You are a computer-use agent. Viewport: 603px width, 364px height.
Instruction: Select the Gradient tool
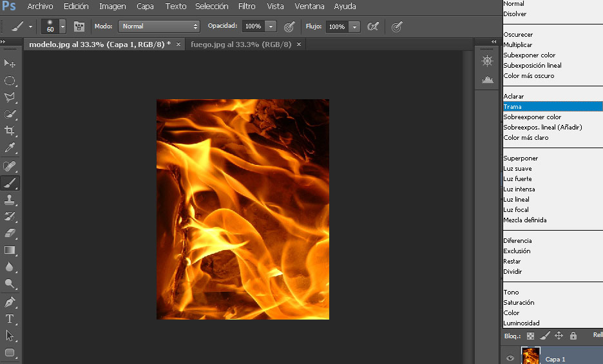tap(10, 250)
